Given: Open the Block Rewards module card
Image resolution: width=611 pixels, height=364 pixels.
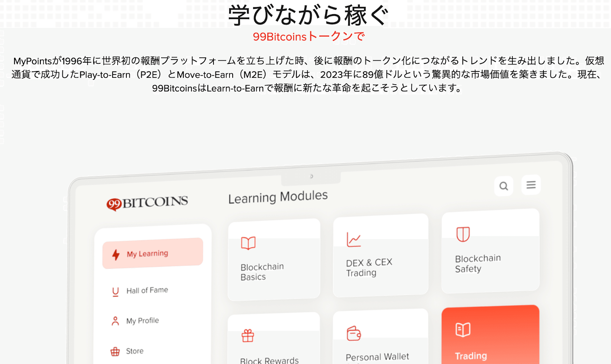Looking at the screenshot, I should (274, 338).
